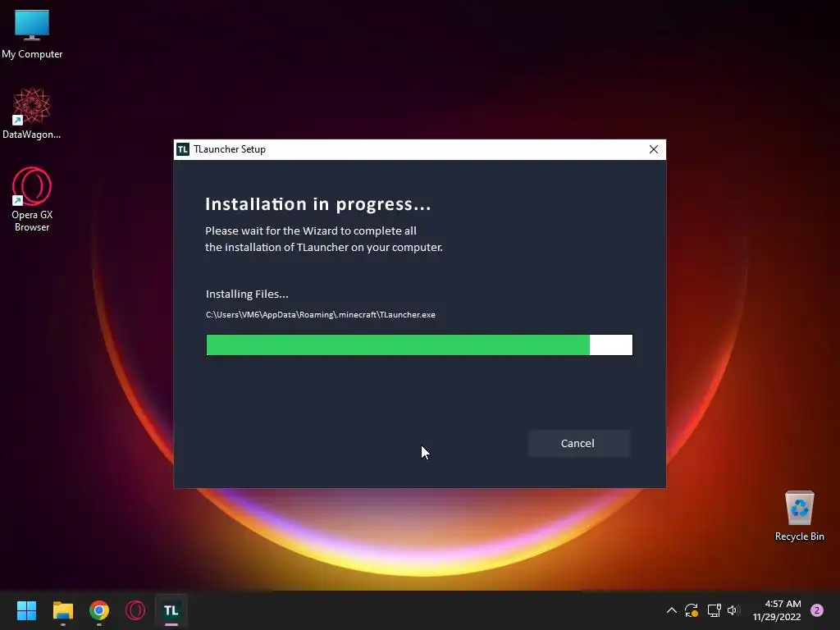Cancel the TLauncher installation
The width and height of the screenshot is (840, 630).
pos(578,443)
